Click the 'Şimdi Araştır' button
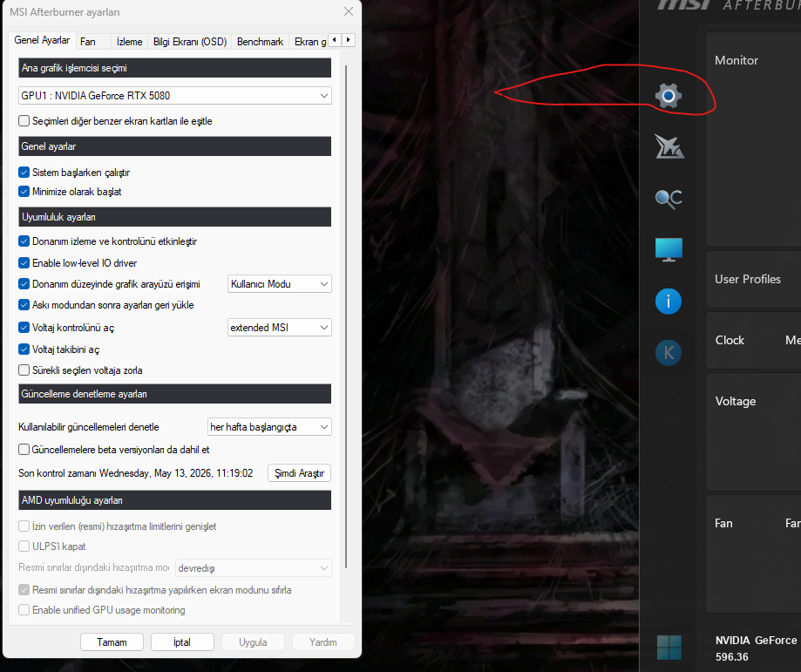 [x=299, y=473]
